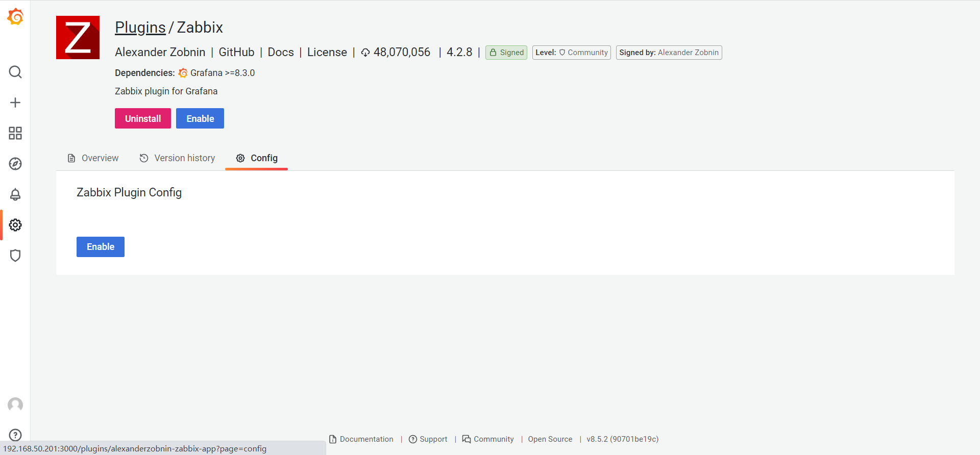The height and width of the screenshot is (455, 980).
Task: Click the Plugins breadcrumb link
Action: click(140, 28)
